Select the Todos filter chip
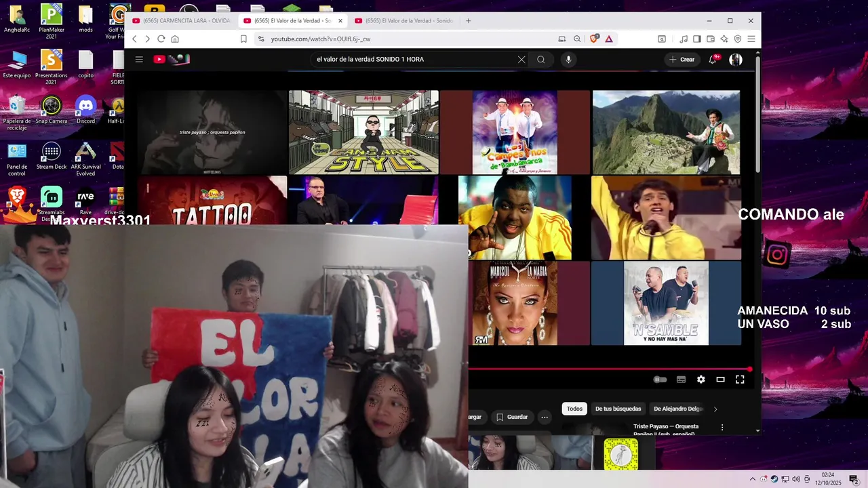 pos(574,409)
